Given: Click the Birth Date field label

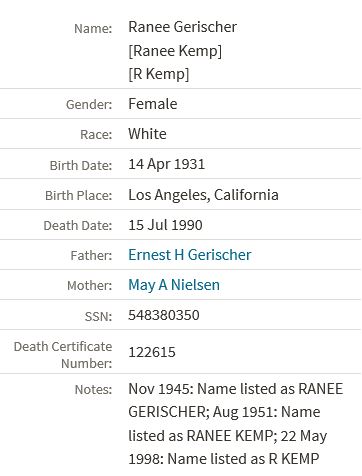Looking at the screenshot, I should (81, 166).
